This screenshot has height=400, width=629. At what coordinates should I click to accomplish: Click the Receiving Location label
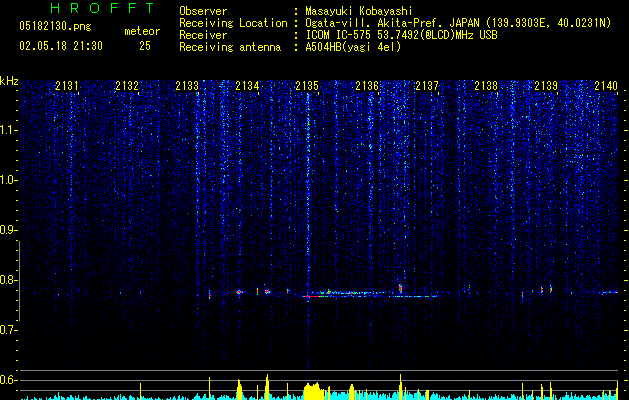233,23
